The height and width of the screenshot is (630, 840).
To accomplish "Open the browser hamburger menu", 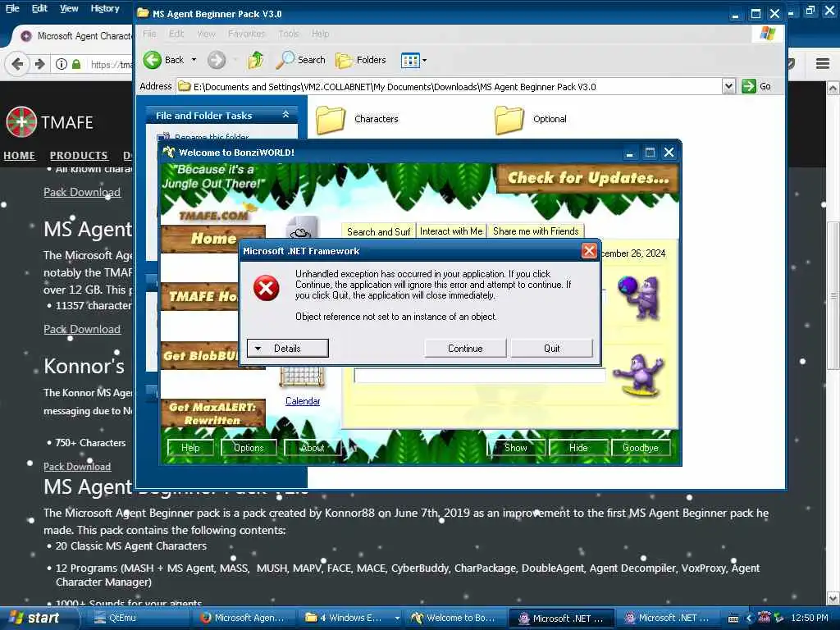I will point(823,64).
